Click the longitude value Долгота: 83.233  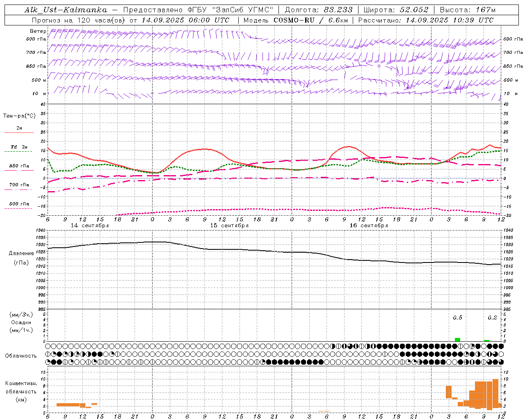coord(318,10)
